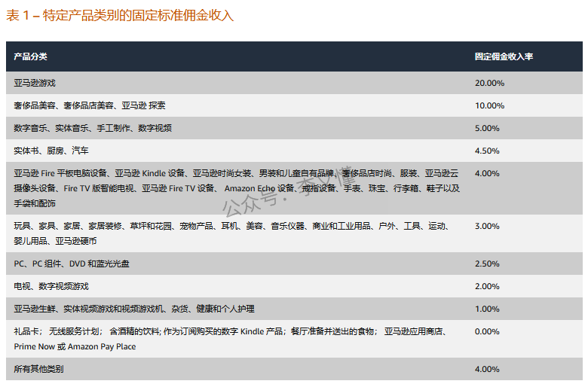Select the 实体书、厨房、汽车 cell
Viewport: 588px width, 384px height.
coord(51,151)
